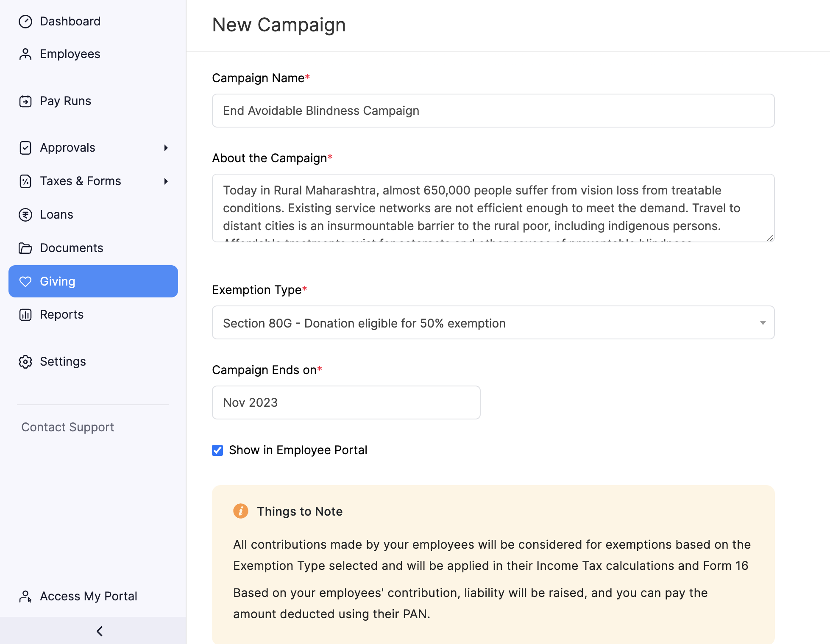Screen dimensions: 830x644
Task: Click the Things to Note info icon
Action: click(x=241, y=511)
